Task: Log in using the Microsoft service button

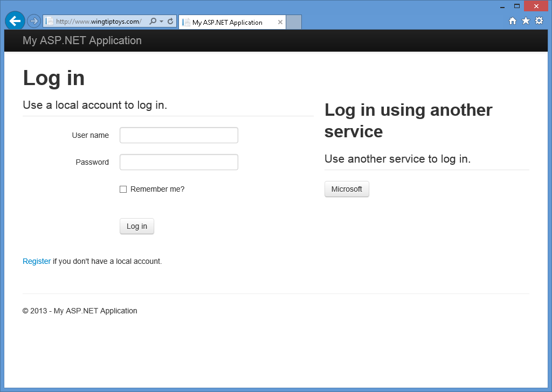Action: [347, 189]
